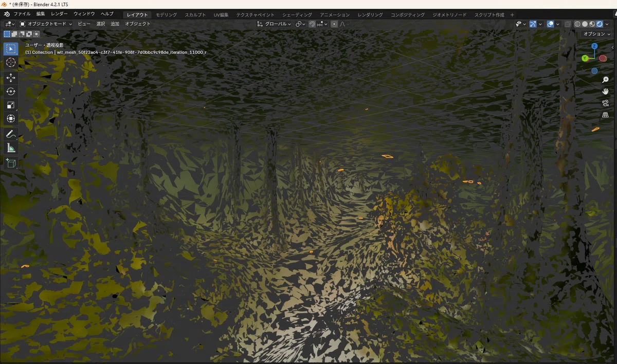
Task: Choose the Measure tool
Action: pyautogui.click(x=11, y=148)
